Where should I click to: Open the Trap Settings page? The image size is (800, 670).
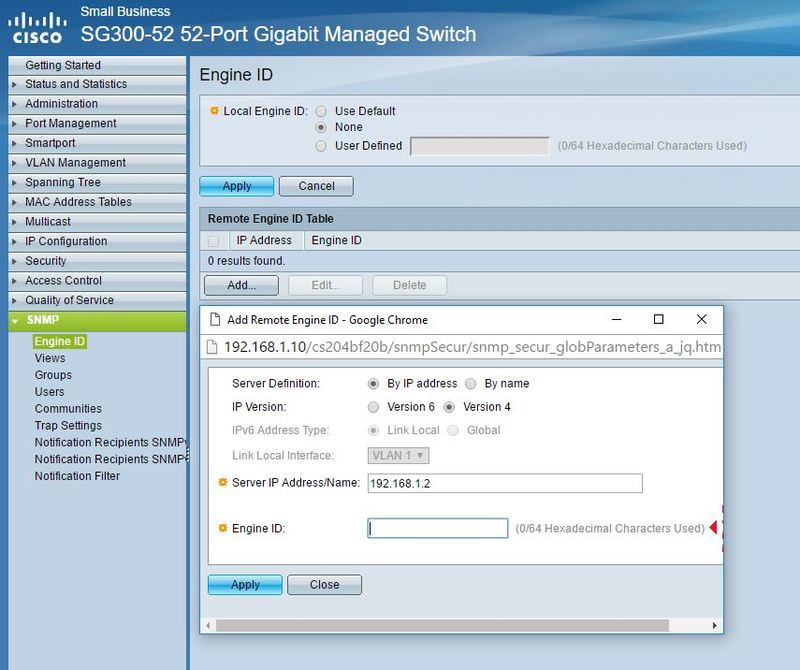(x=60, y=425)
